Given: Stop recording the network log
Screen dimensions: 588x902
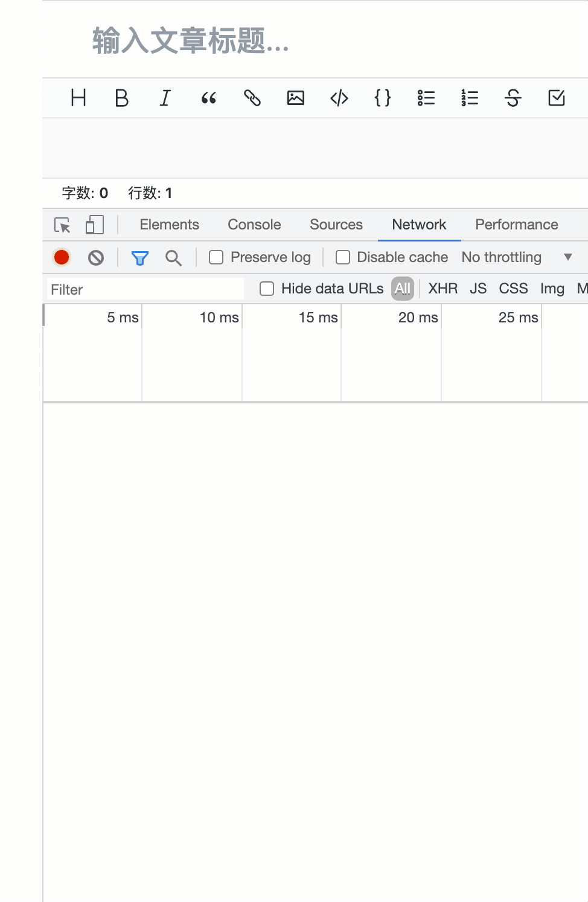Looking at the screenshot, I should click(62, 258).
